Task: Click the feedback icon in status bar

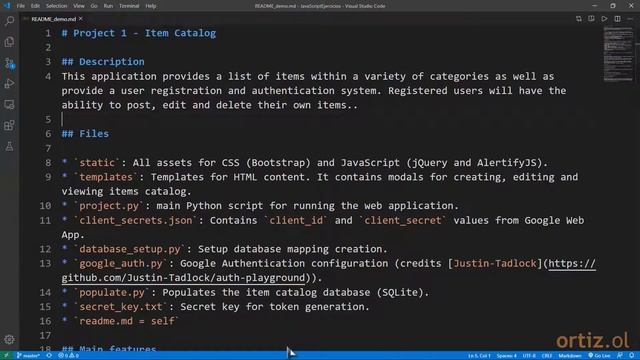Action: [620, 356]
